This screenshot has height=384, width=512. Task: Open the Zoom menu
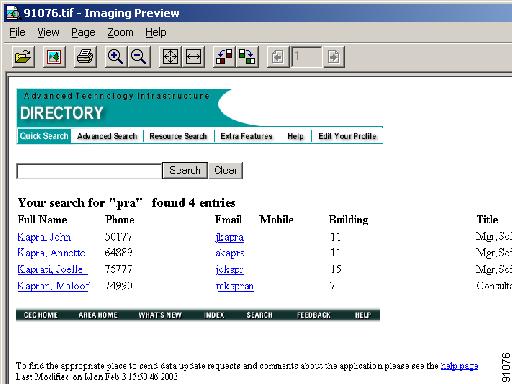(x=120, y=32)
